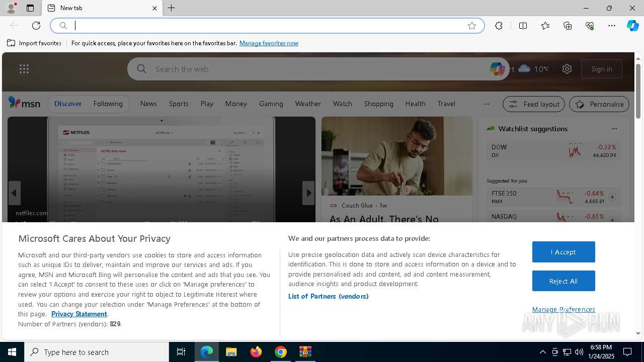Click Reject All button
Screen dimensions: 644x362
(563, 281)
